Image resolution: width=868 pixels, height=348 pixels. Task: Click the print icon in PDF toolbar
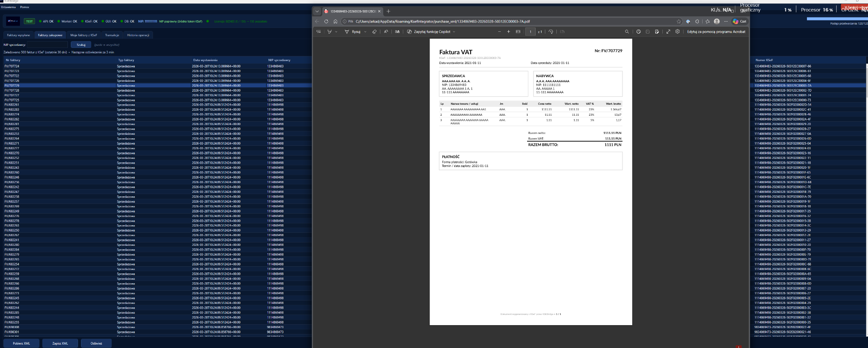[638, 32]
